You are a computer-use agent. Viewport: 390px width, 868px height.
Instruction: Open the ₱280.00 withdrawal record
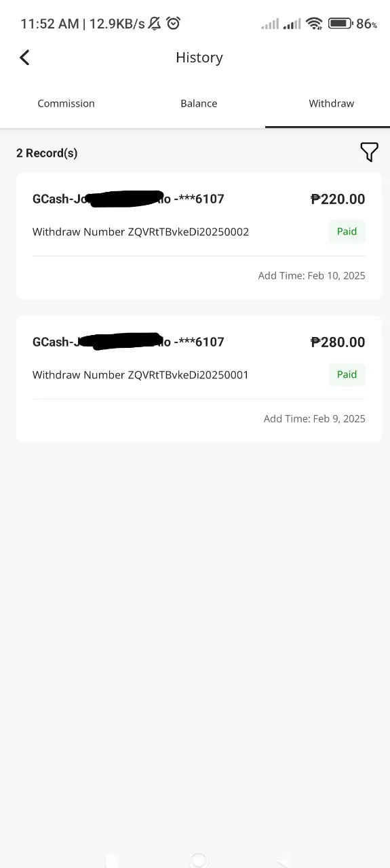(199, 378)
